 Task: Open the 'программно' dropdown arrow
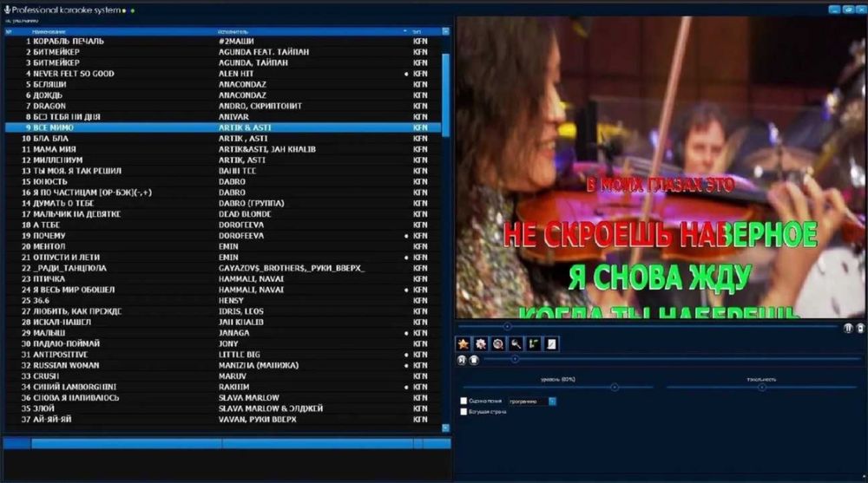(552, 401)
